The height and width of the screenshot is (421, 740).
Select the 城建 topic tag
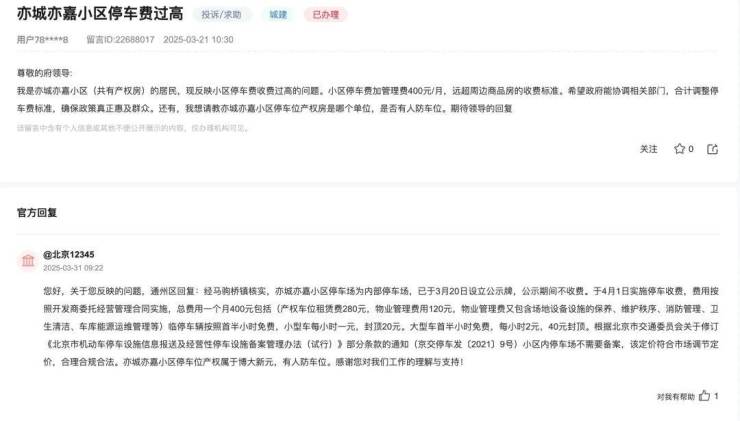[x=278, y=15]
